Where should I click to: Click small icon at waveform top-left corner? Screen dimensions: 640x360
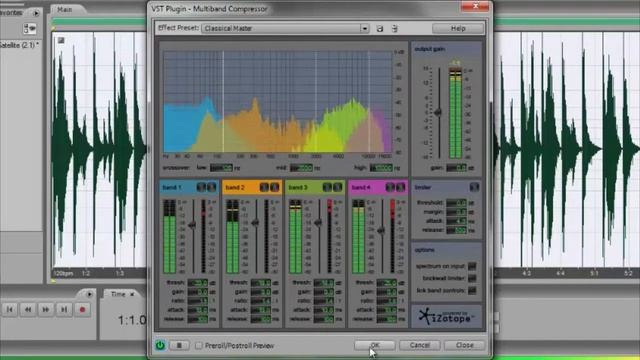(61, 40)
